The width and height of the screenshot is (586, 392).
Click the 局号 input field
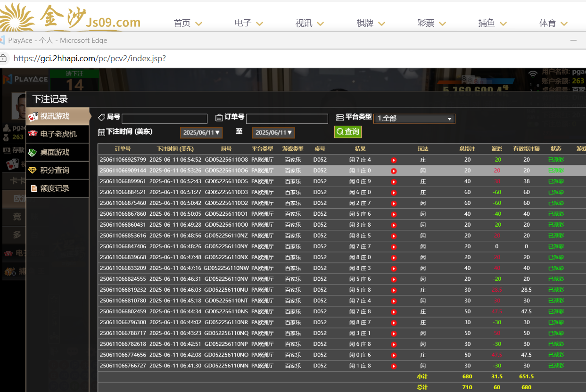[x=164, y=119]
